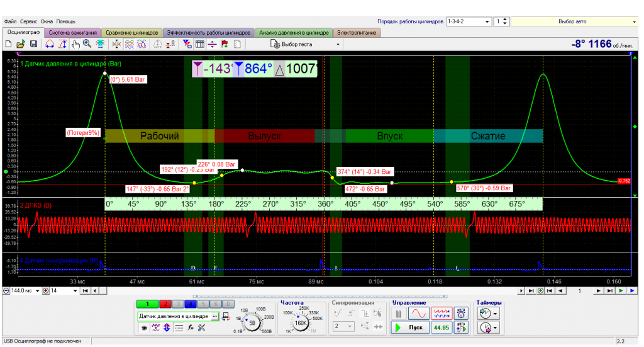Click the voltage range knob set to 5В
Image resolution: width=644 pixels, height=347 pixels.
[x=252, y=323]
